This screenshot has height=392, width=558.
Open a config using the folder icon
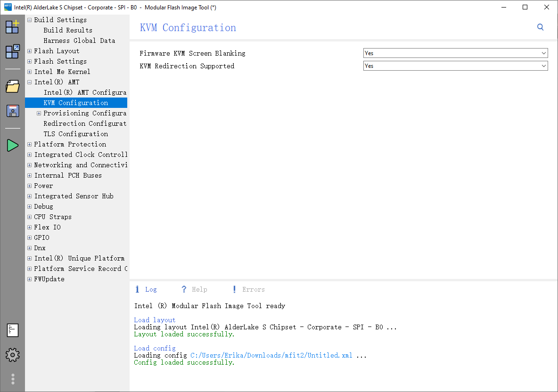[x=12, y=87]
